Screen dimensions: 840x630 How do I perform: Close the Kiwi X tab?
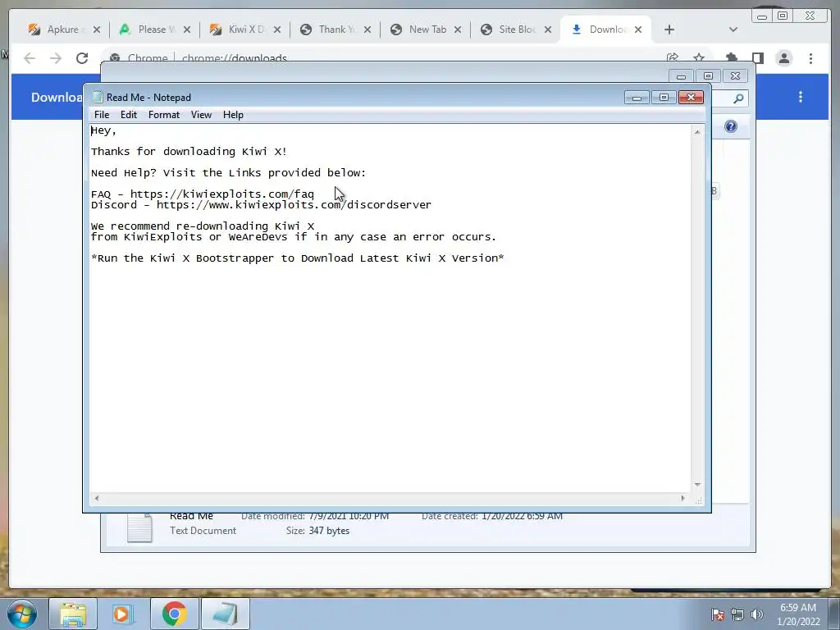click(x=277, y=30)
